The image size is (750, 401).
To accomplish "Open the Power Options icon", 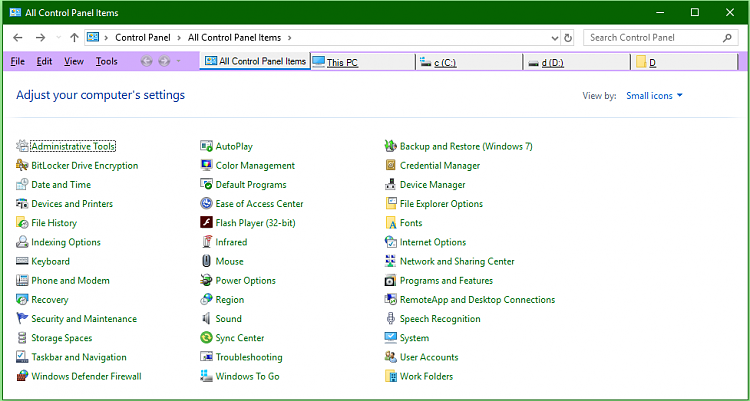I will [206, 280].
